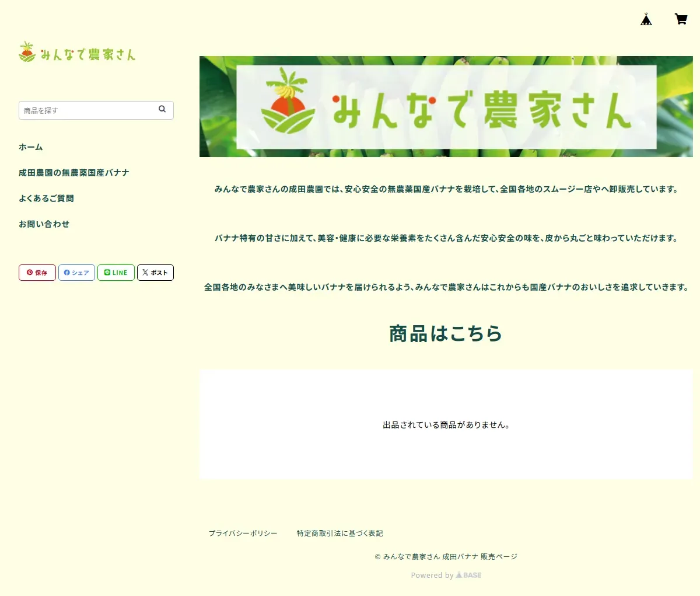Open お問い合わせ menu item

pyautogui.click(x=44, y=224)
